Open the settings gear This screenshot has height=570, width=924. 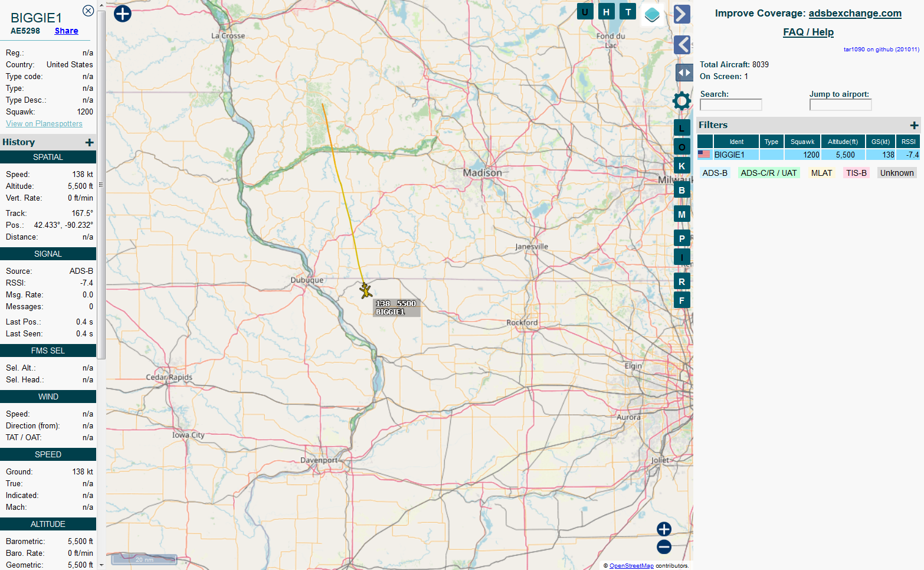point(681,101)
